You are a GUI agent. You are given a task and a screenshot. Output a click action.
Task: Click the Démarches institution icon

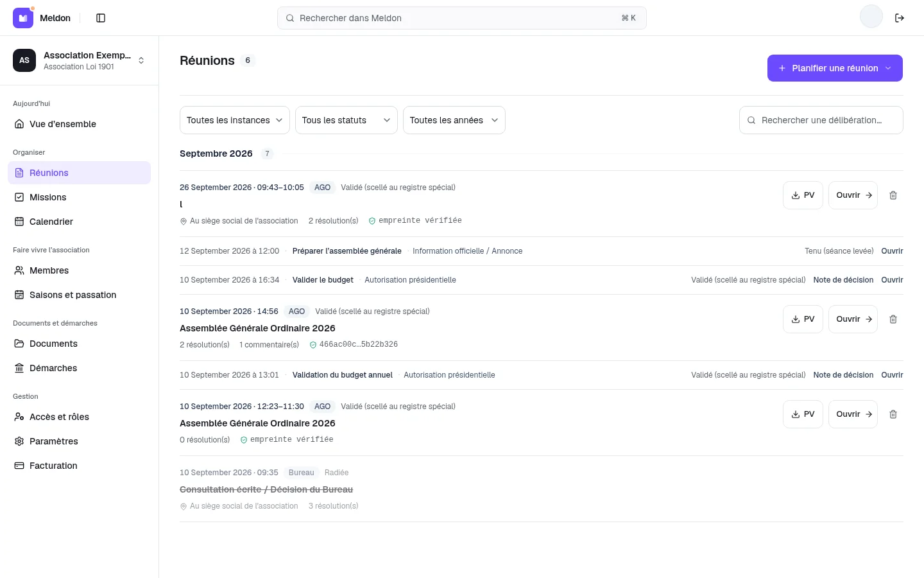click(19, 368)
